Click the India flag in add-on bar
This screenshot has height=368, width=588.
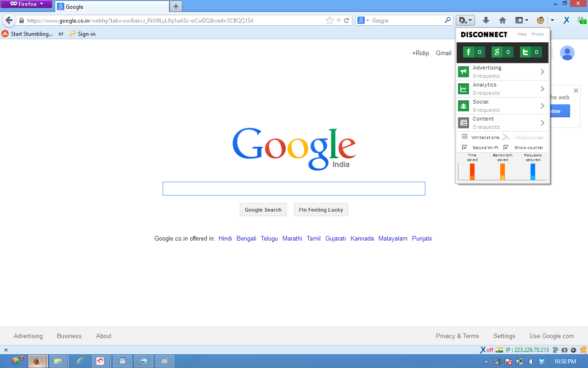tap(499, 350)
